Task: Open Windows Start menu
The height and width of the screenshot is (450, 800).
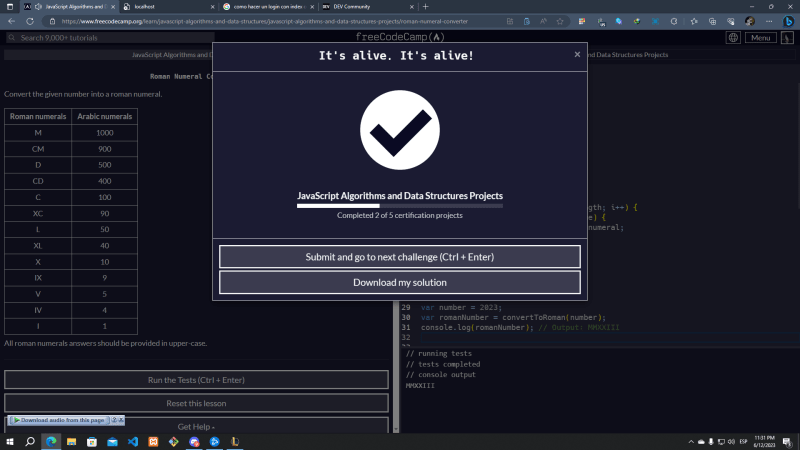Action: (x=10, y=442)
